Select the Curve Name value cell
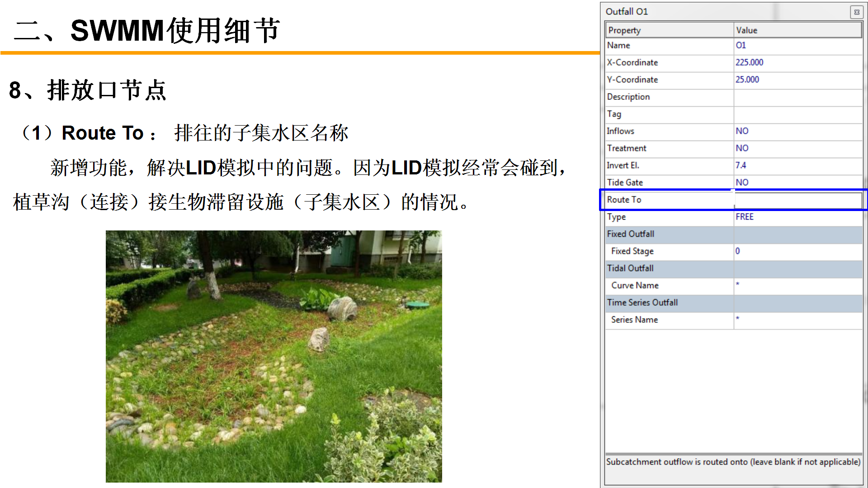The image size is (868, 488). 797,286
